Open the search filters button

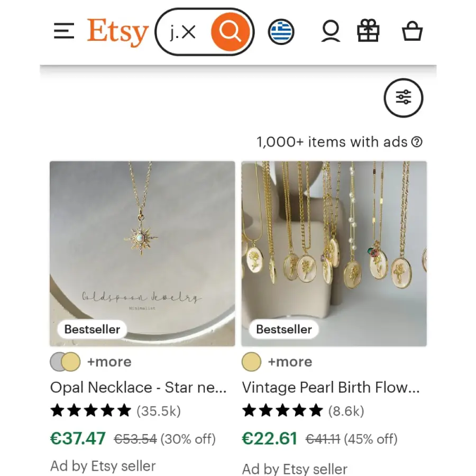(x=404, y=97)
